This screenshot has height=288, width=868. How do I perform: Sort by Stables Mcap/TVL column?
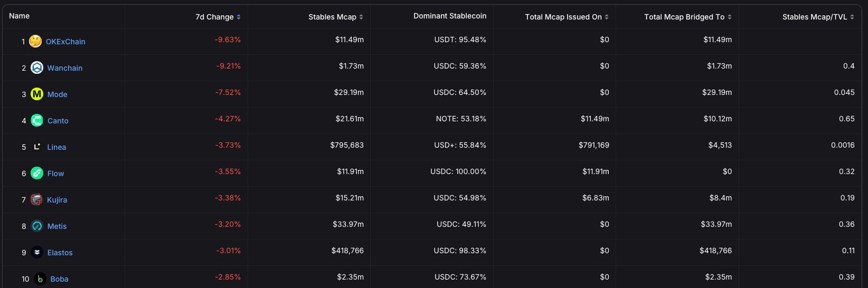click(x=818, y=17)
